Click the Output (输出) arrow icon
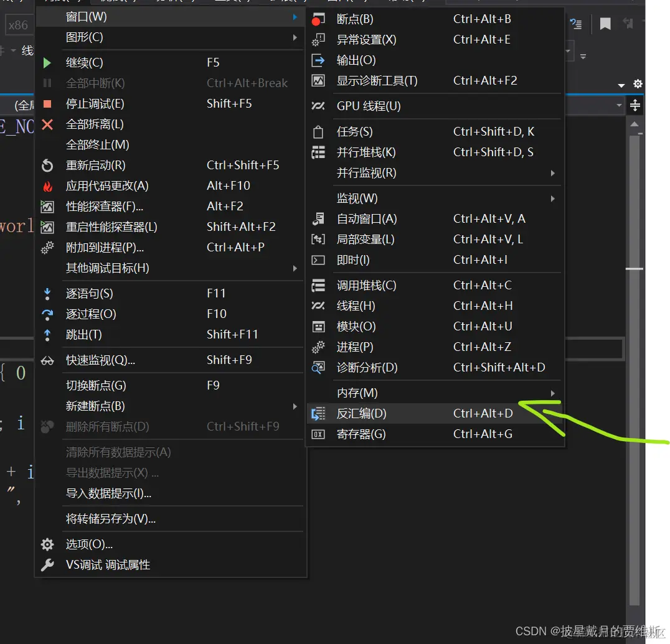Viewport: 670px width, 644px height. pyautogui.click(x=318, y=60)
